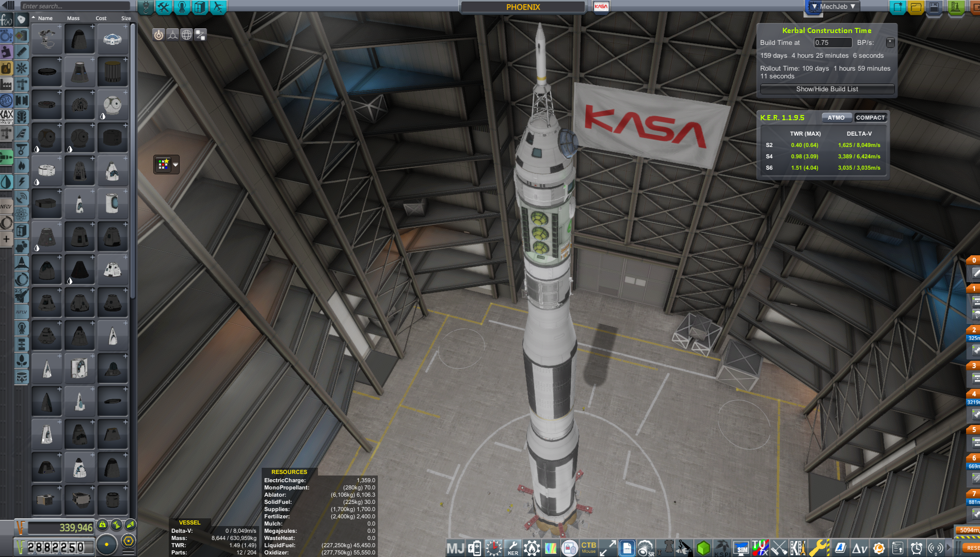Toggle COMPACT view in K.E.R.
Image resolution: width=980 pixels, height=557 pixels.
tap(870, 118)
